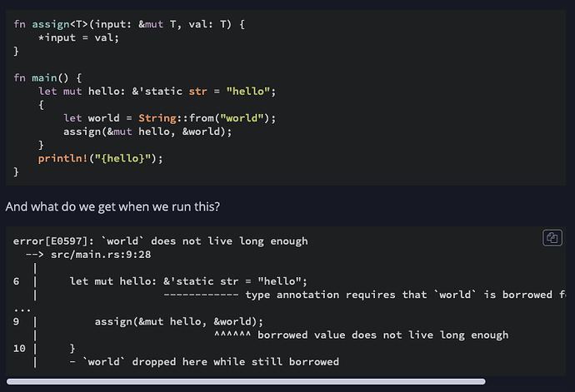Click the ellipsis line in error output
This screenshot has width=575, height=392.
pos(22,310)
